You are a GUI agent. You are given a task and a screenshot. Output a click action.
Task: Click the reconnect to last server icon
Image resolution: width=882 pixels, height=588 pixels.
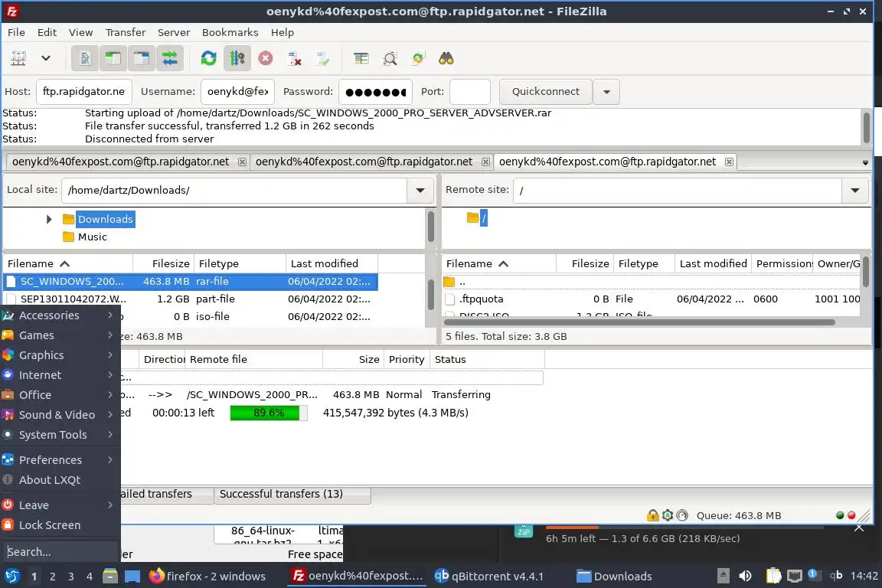tap(322, 58)
